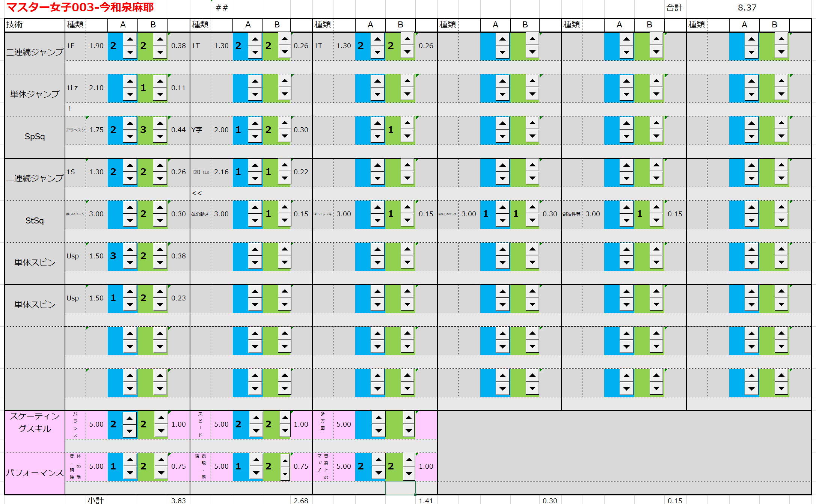Increase judge B score for 音楽とのマッチ performance
This screenshot has height=504, width=816.
click(x=409, y=460)
